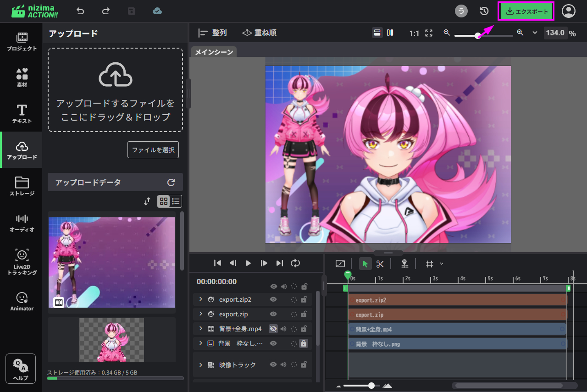This screenshot has height=392, width=587.
Task: Open the Live2D トラッキング panel
Action: [x=22, y=262]
